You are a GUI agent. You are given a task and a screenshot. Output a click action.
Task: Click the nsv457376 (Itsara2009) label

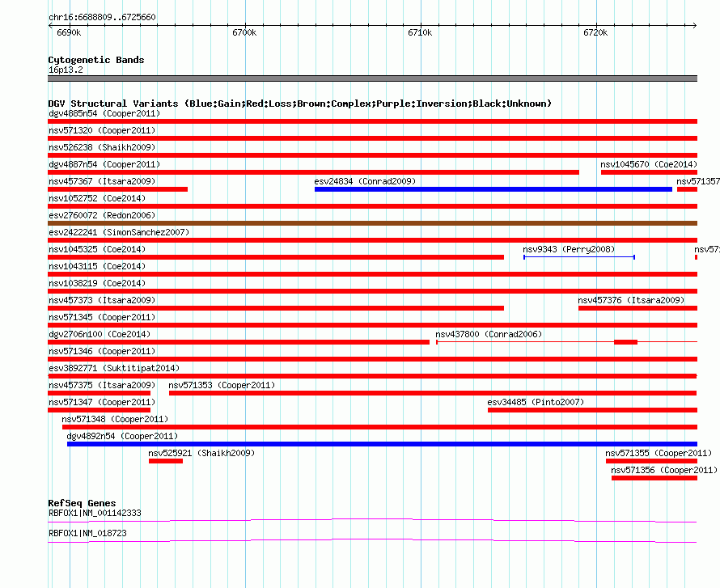point(631,301)
